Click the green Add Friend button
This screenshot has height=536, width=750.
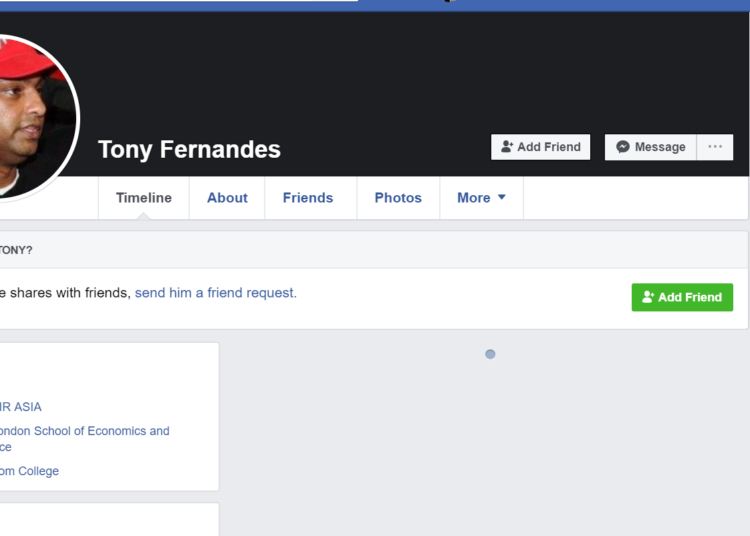tap(682, 297)
